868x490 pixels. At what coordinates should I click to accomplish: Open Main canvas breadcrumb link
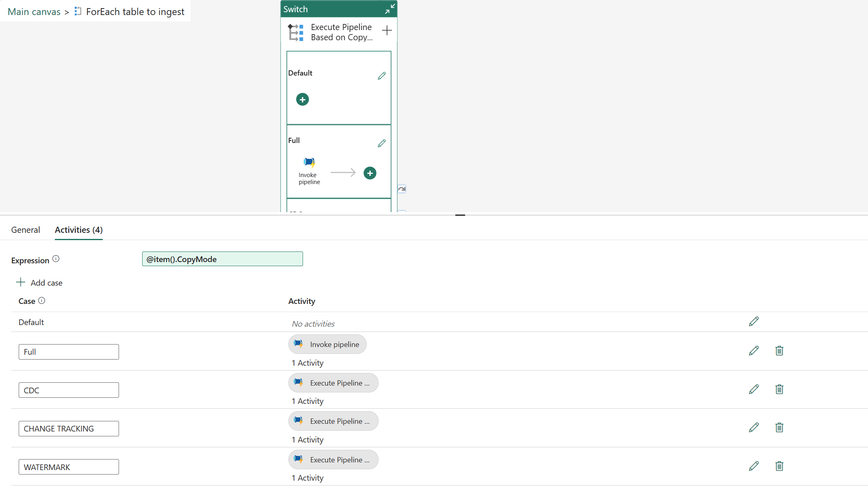click(x=34, y=11)
